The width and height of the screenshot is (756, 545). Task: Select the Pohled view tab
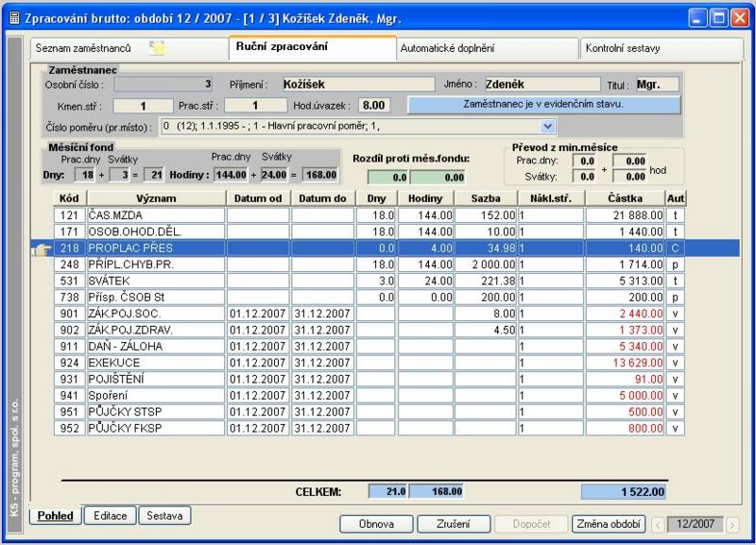[56, 516]
